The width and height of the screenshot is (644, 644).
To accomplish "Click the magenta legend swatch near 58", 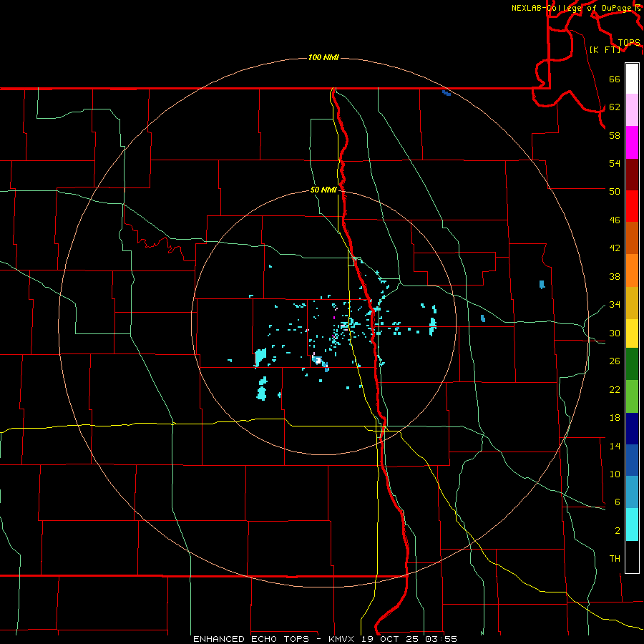I will coord(632,142).
